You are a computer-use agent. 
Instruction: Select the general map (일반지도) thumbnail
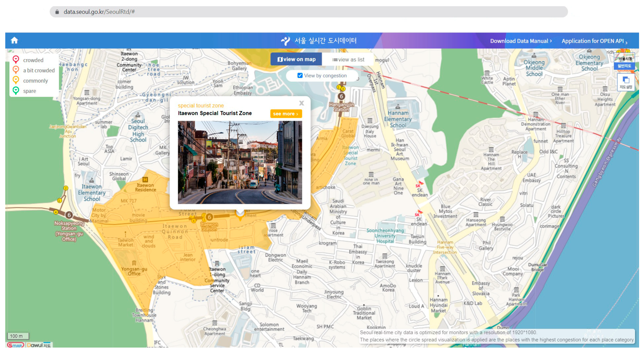[624, 61]
